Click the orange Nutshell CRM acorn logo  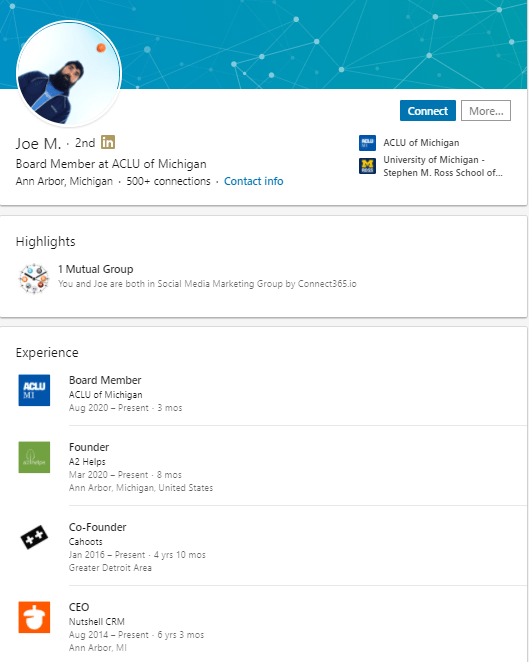point(34,617)
